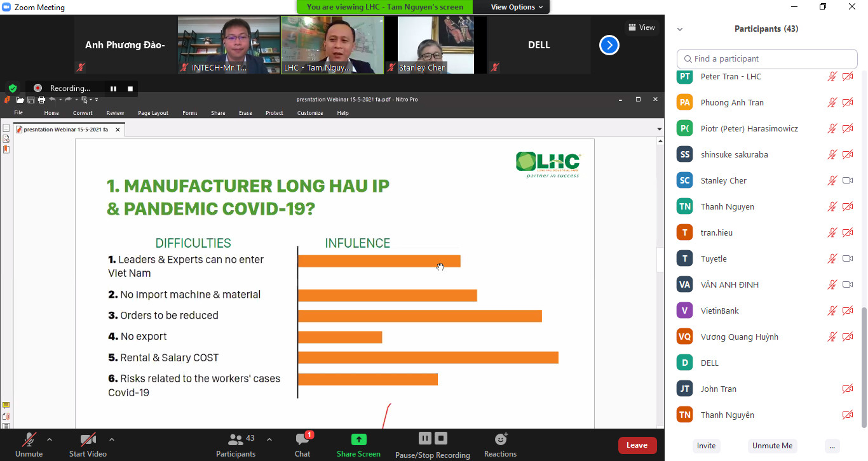Collapse the Participants panel chevron

click(680, 29)
